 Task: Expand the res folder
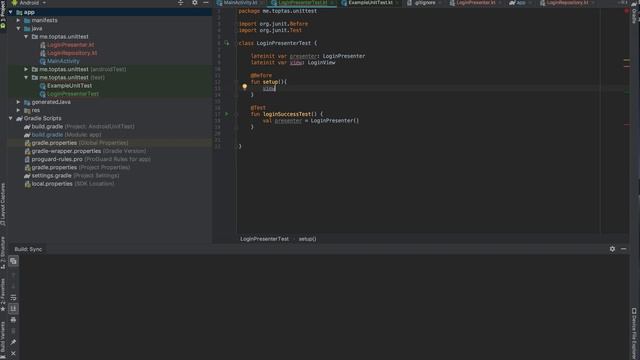18,110
